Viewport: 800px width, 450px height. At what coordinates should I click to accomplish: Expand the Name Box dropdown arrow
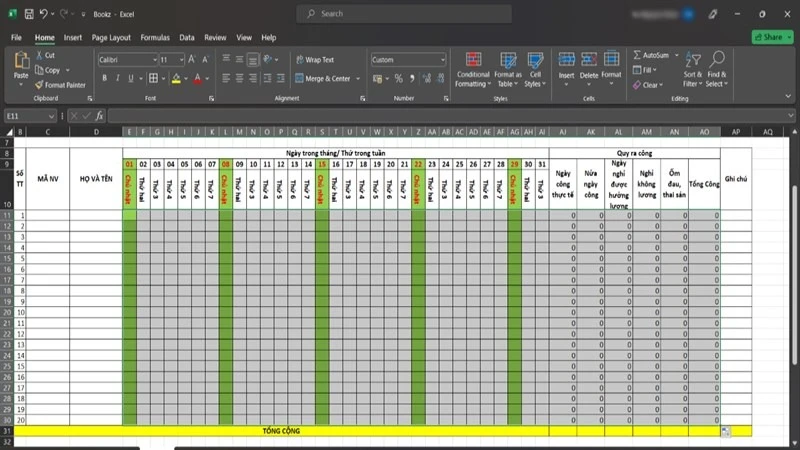point(51,116)
